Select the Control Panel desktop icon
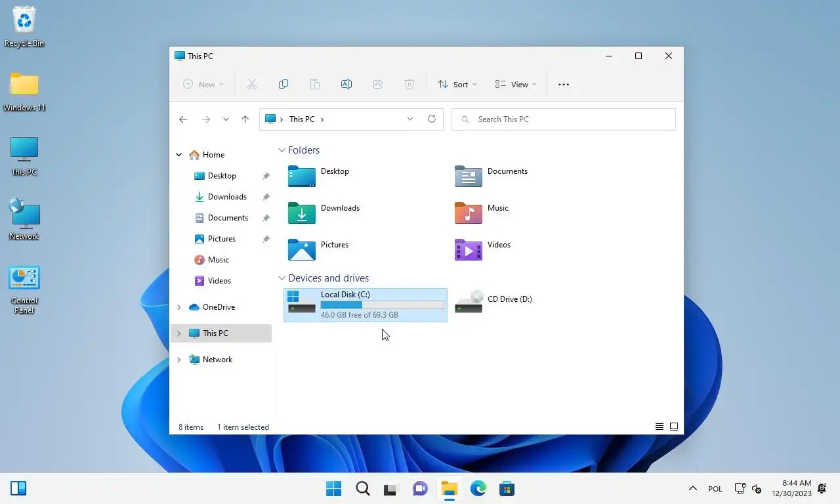This screenshot has width=840, height=504. pos(24,290)
